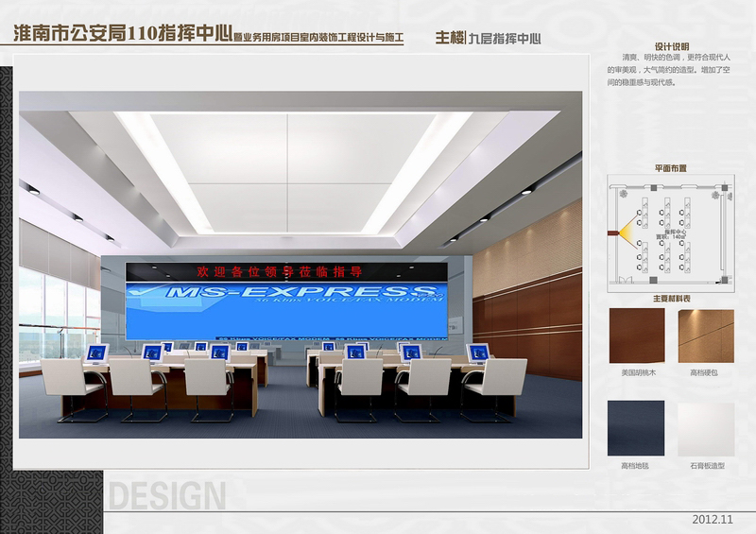Click the American walnut wood material swatch

(636, 336)
